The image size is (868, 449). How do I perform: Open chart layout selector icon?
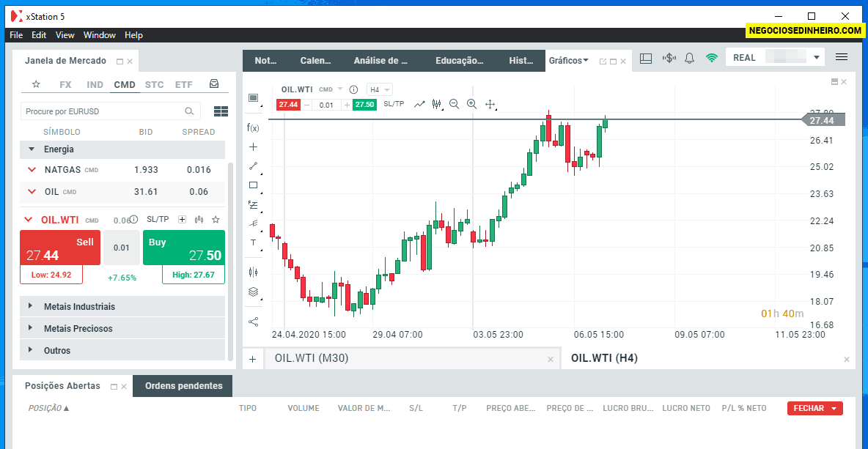253,98
